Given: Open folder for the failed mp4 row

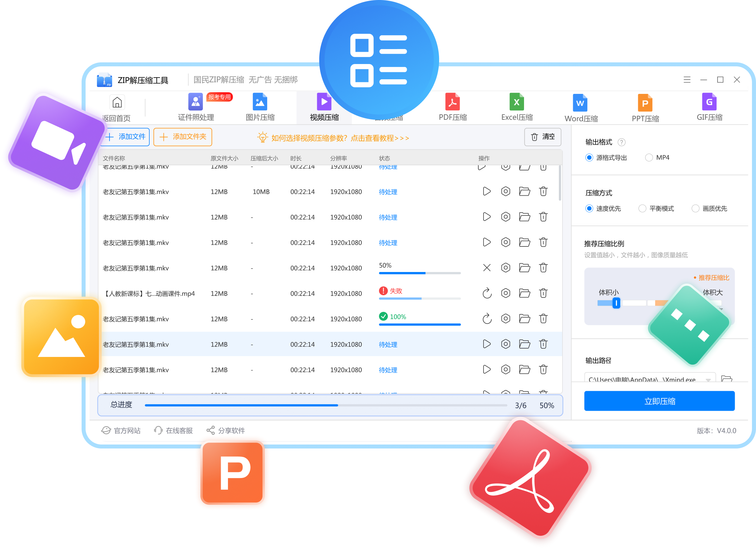Looking at the screenshot, I should (x=525, y=293).
